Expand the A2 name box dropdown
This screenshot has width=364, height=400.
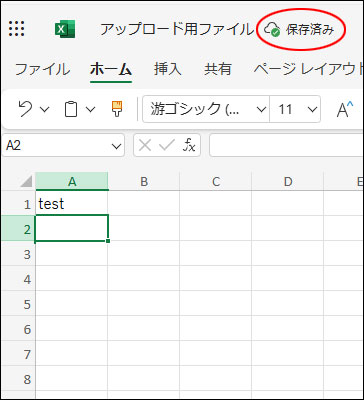coord(116,146)
